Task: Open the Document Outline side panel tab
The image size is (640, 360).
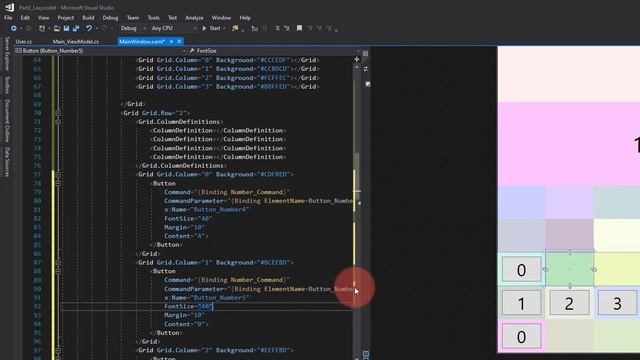Action: [x=7, y=120]
